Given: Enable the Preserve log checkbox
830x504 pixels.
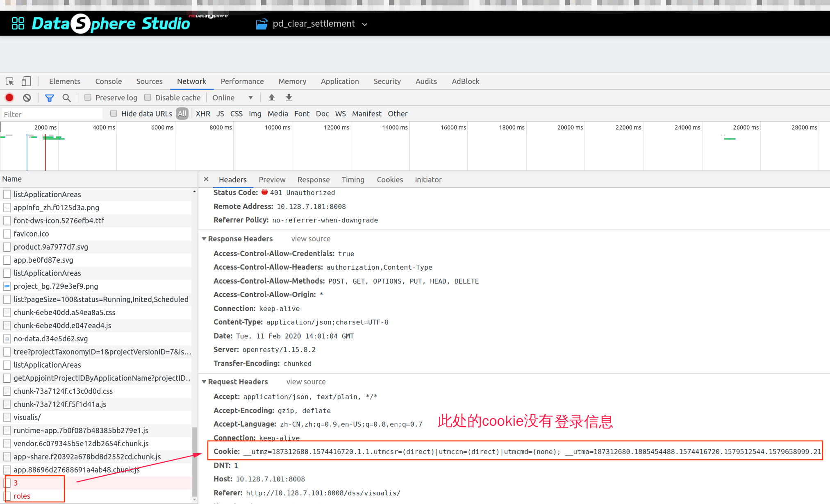Looking at the screenshot, I should point(88,98).
